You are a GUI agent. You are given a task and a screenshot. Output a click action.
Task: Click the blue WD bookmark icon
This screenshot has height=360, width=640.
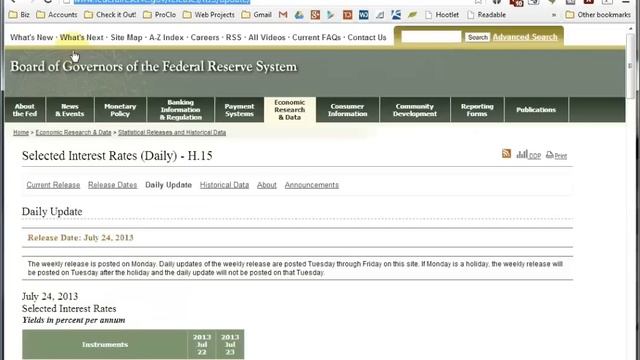[x=363, y=15]
